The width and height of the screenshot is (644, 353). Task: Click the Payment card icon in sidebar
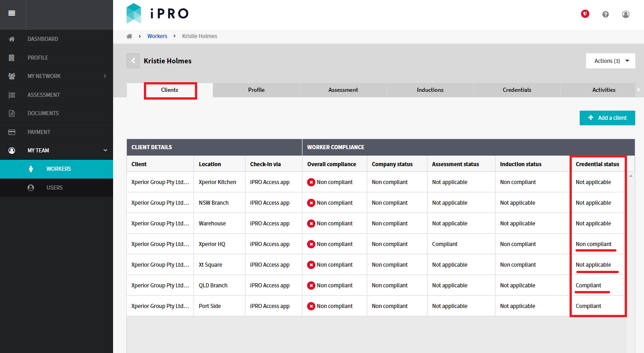[12, 132]
